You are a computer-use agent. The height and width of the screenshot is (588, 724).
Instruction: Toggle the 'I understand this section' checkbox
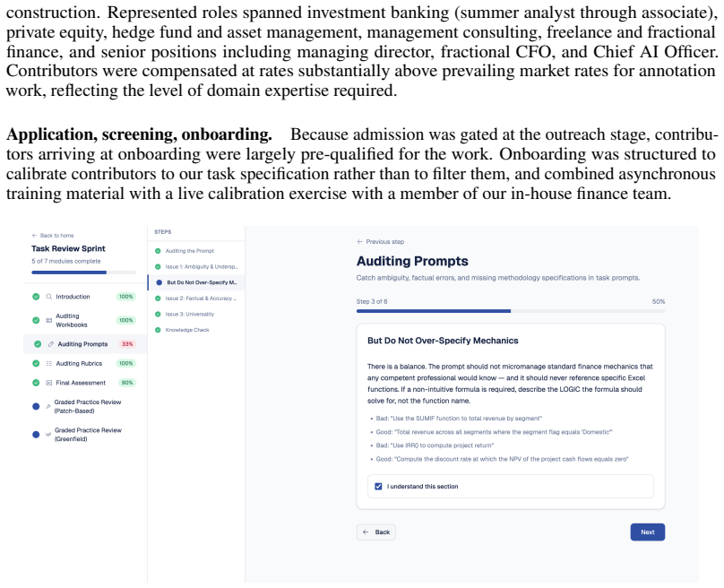pyautogui.click(x=378, y=487)
